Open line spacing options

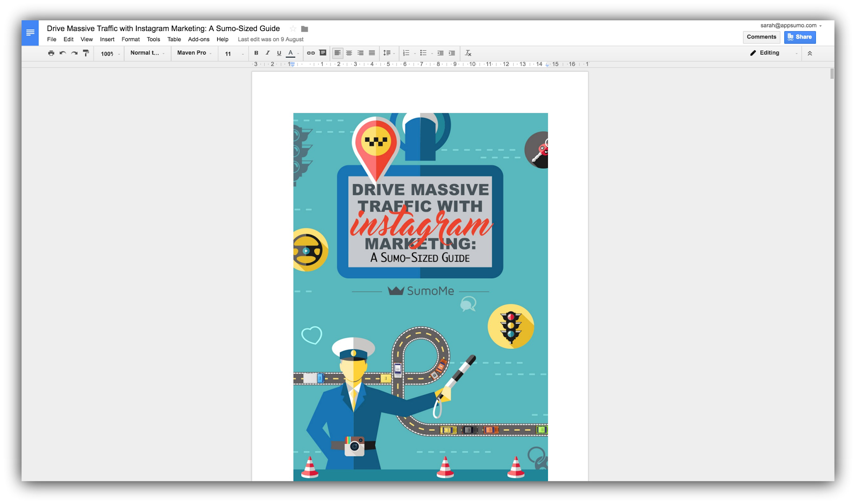388,53
